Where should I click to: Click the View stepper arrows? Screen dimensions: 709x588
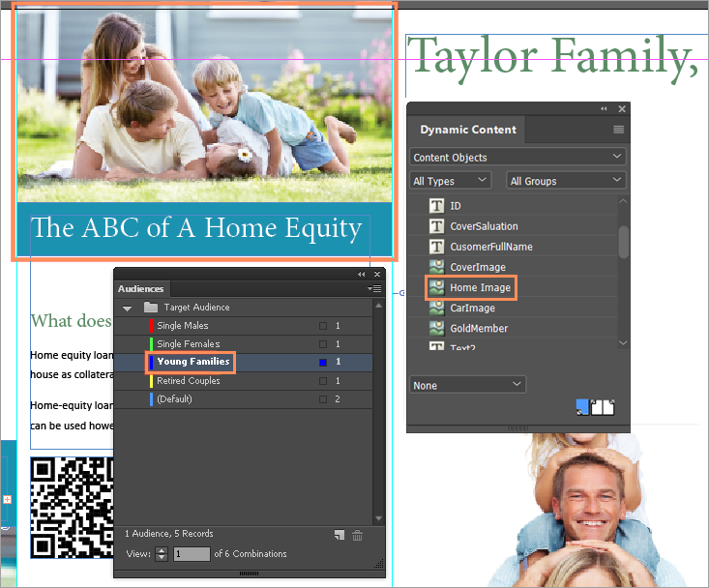point(162,553)
